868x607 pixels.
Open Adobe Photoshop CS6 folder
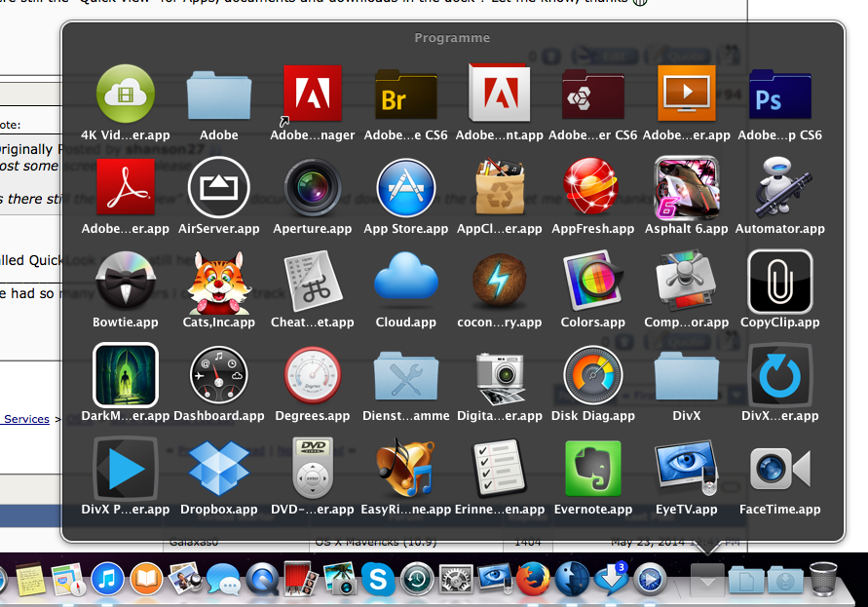pyautogui.click(x=780, y=95)
